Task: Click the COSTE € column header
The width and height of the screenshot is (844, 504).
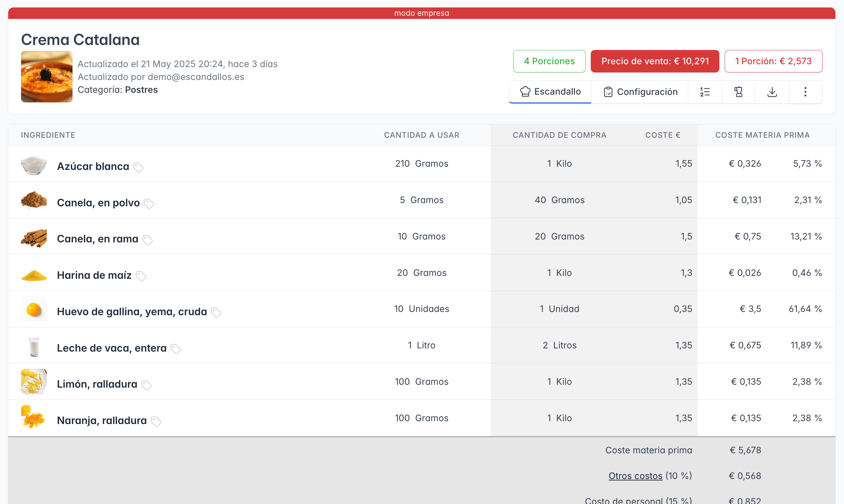Action: tap(663, 135)
